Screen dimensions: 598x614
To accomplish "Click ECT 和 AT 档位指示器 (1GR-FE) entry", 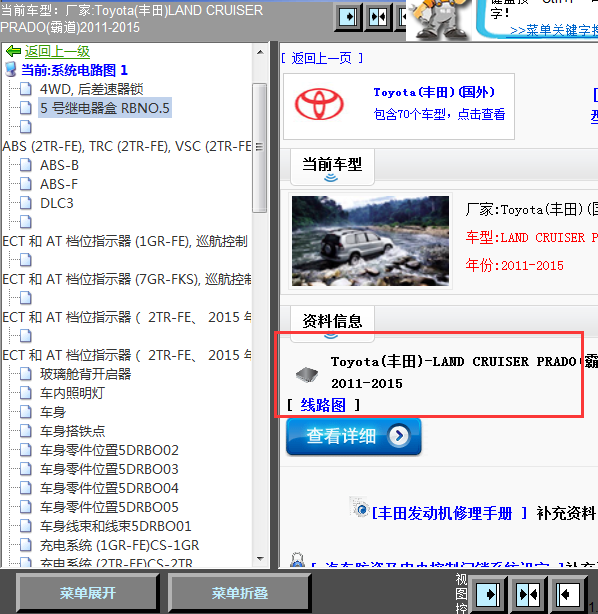I will pyautogui.click(x=125, y=241).
